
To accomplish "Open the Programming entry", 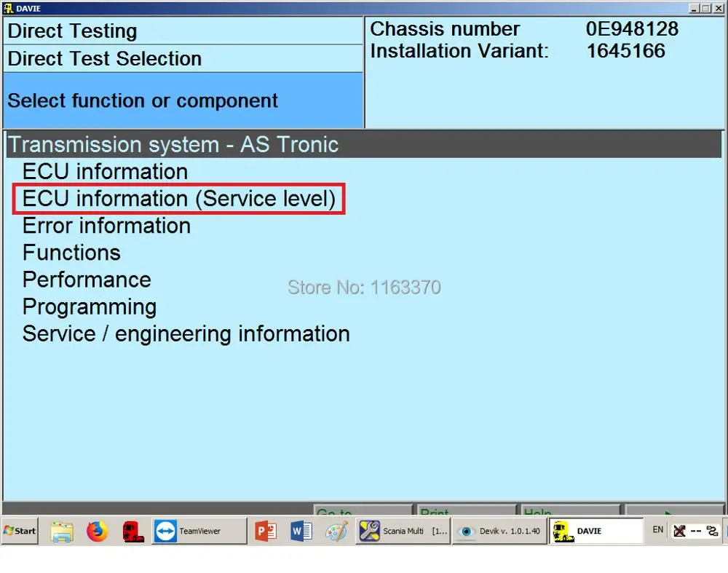I will pyautogui.click(x=89, y=307).
